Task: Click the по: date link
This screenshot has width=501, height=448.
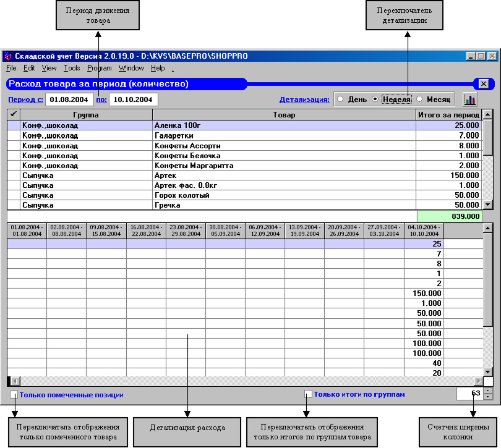Action: coord(101,99)
